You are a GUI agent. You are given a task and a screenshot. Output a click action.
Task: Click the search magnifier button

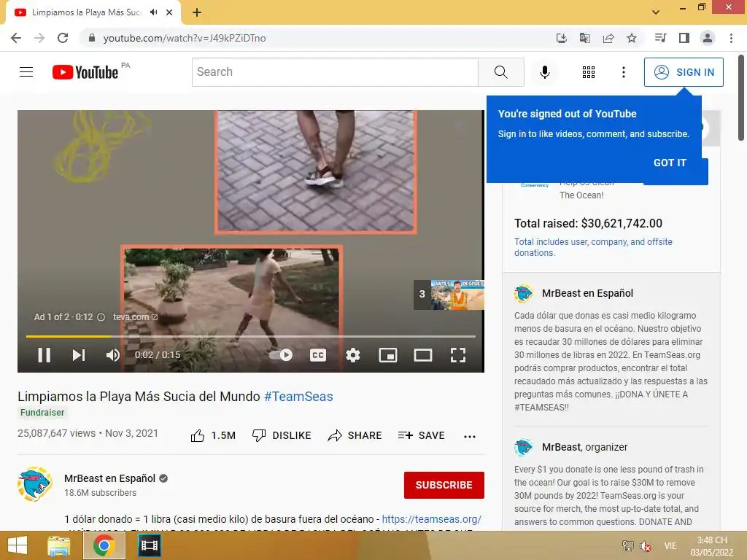pyautogui.click(x=500, y=72)
